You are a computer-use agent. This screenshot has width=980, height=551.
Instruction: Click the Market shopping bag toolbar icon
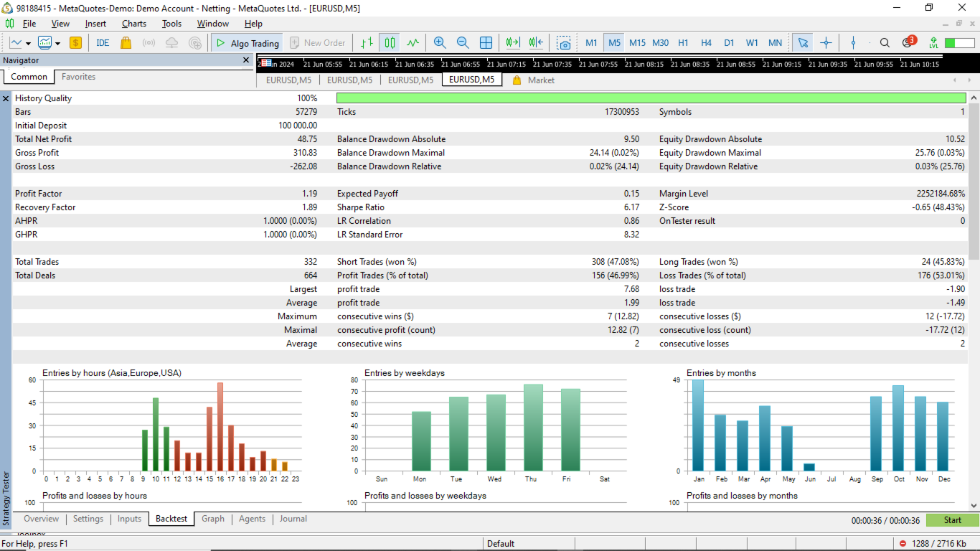click(x=126, y=43)
